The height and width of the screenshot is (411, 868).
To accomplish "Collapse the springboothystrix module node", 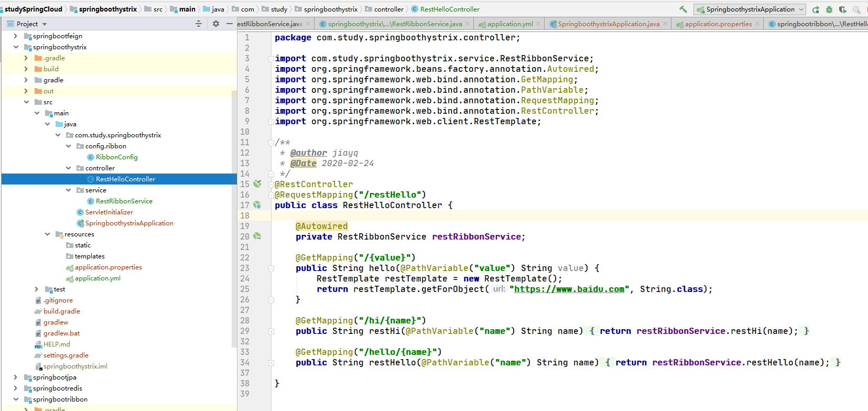I will click(16, 47).
